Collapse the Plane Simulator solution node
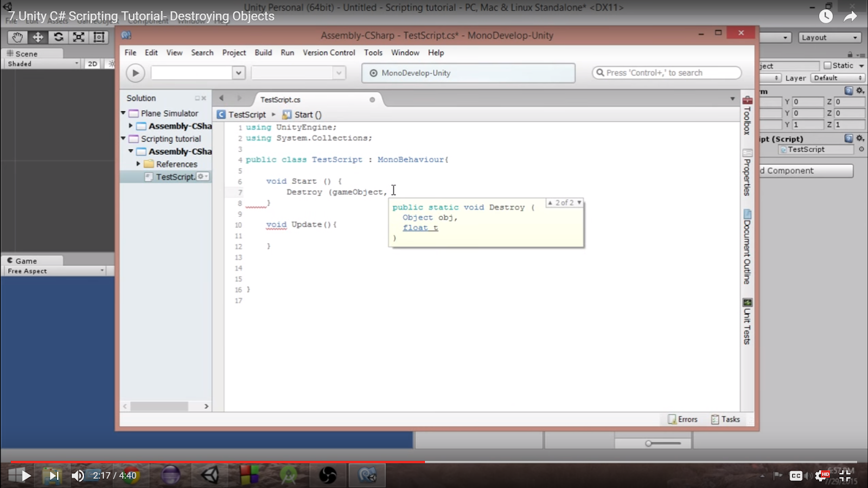This screenshot has width=868, height=488. [124, 113]
